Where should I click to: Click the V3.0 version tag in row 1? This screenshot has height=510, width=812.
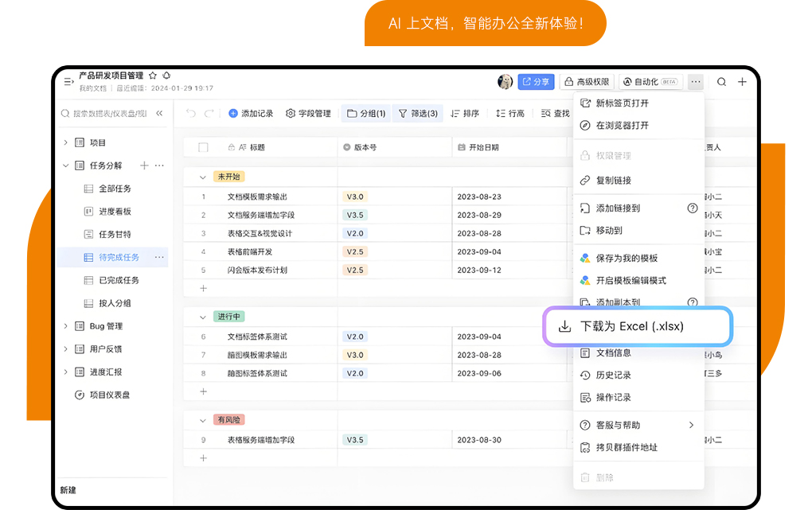[354, 197]
